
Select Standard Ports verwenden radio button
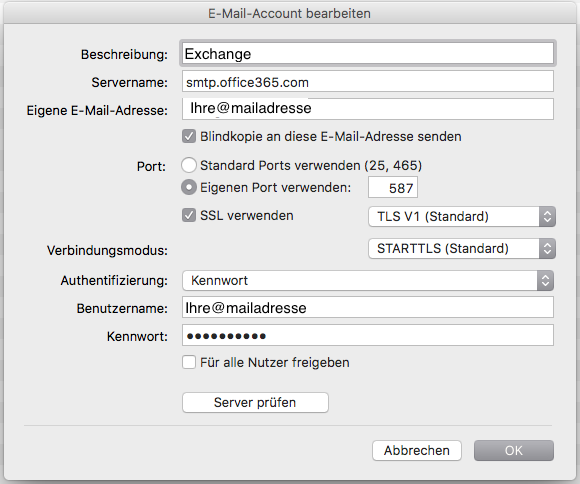click(189, 165)
